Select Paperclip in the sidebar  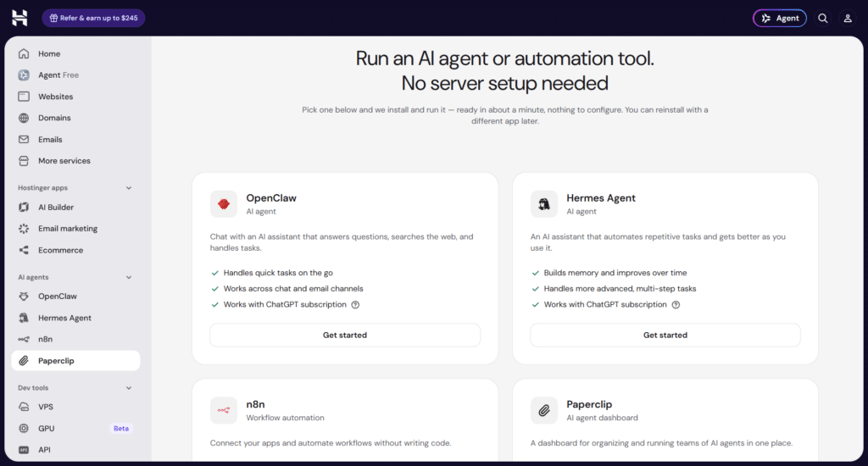point(75,361)
